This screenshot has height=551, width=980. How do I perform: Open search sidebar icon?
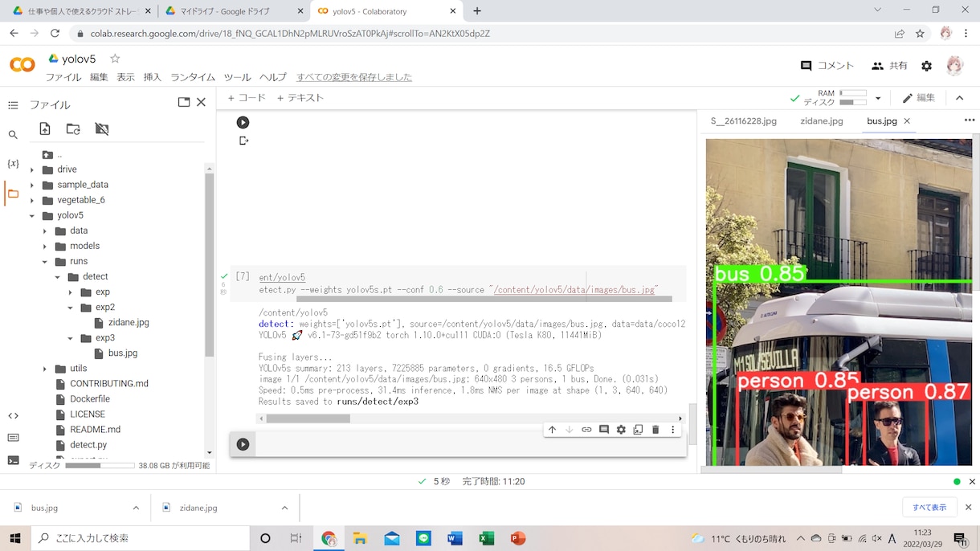point(13,135)
